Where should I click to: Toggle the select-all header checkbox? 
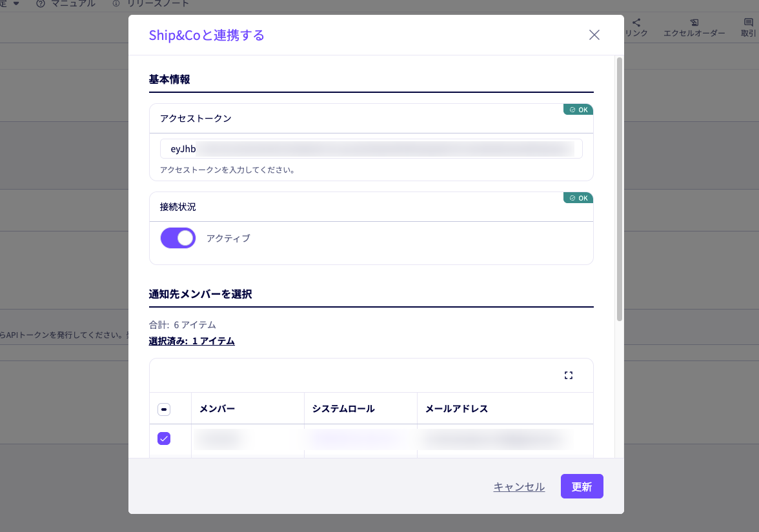pos(164,409)
